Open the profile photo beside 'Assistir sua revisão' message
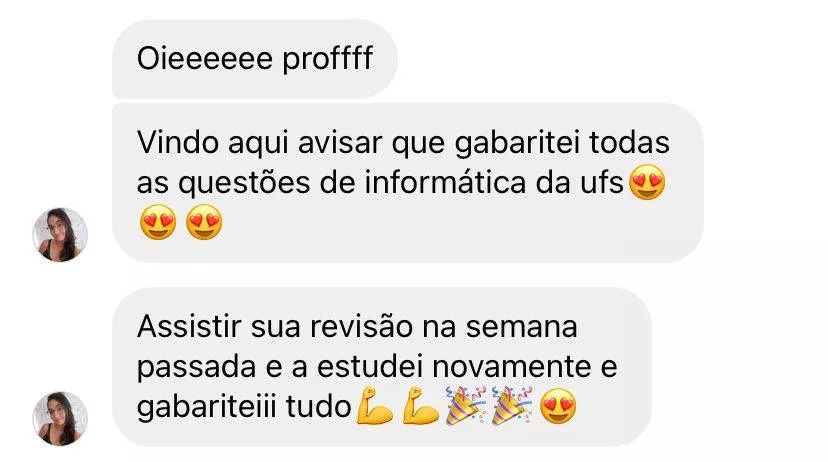This screenshot has height=462, width=828. coord(60,419)
